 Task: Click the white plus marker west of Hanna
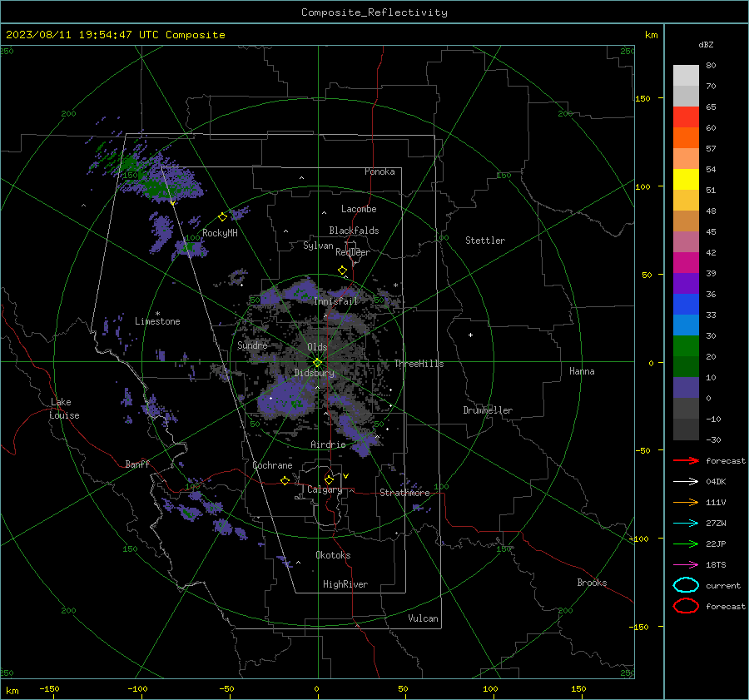click(470, 335)
